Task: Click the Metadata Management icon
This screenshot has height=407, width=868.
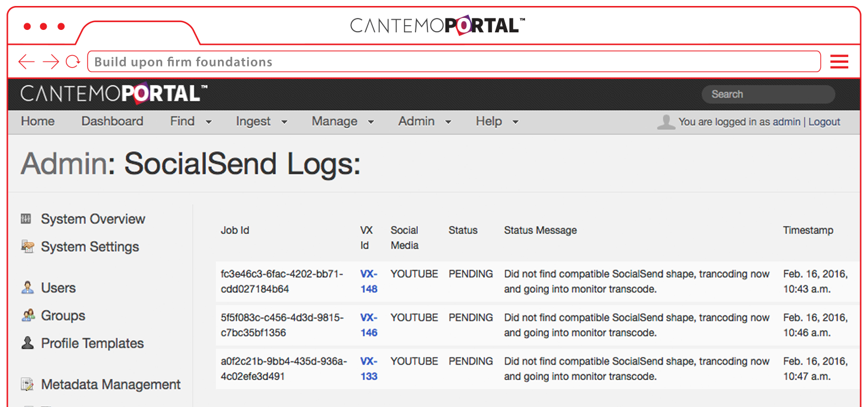Action: (x=27, y=384)
